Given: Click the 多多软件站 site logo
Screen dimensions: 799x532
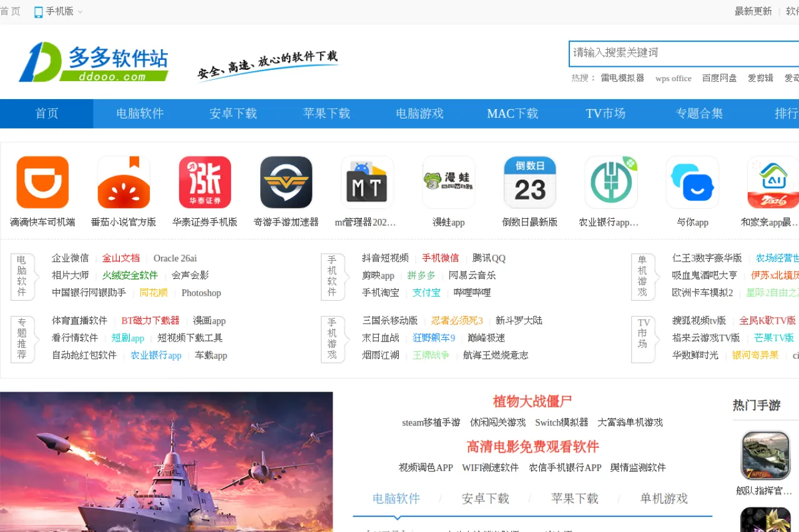Looking at the screenshot, I should (94, 60).
